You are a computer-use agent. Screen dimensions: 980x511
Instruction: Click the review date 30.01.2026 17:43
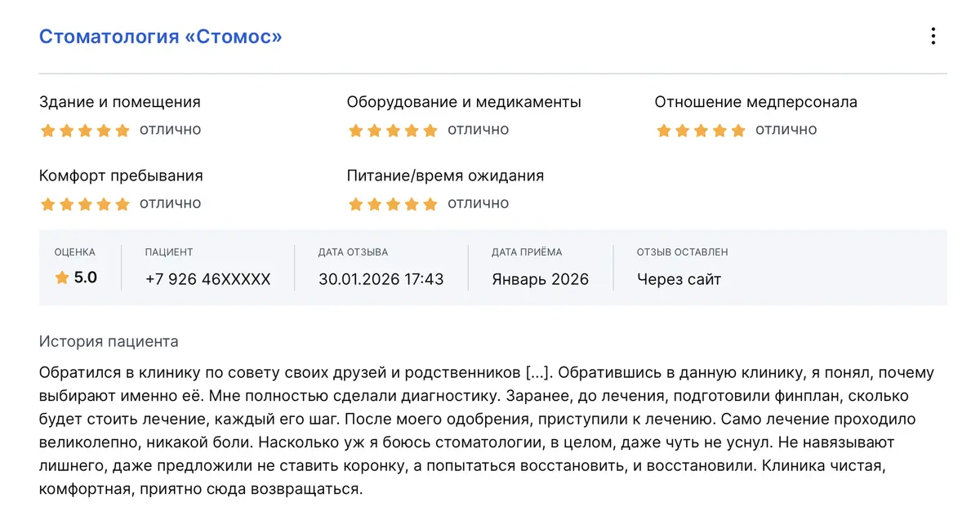coord(381,279)
